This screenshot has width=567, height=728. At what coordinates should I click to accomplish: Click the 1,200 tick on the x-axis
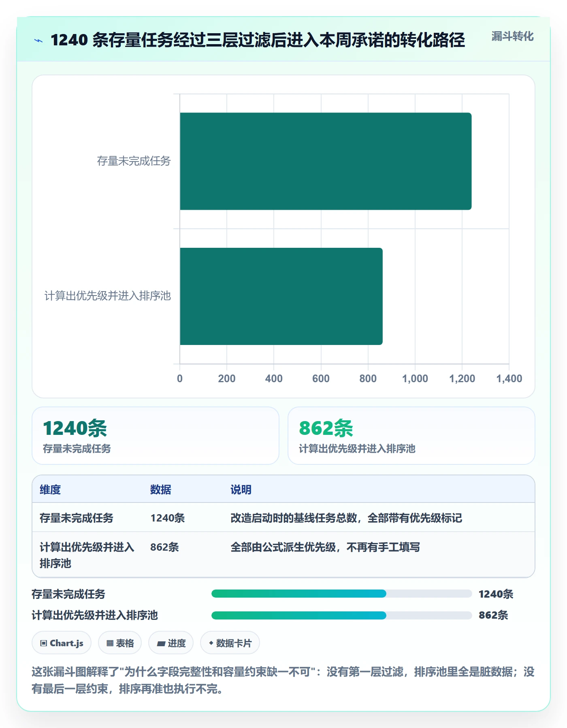[462, 379]
